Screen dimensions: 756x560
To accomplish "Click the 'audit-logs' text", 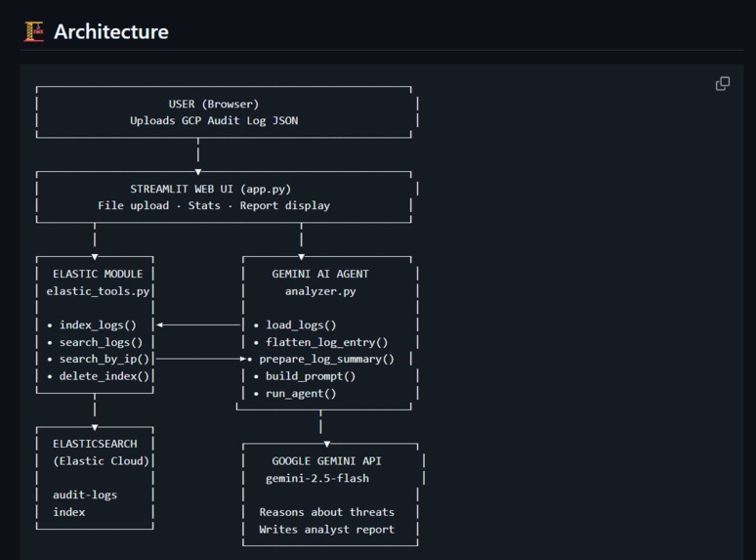I will [x=85, y=495].
